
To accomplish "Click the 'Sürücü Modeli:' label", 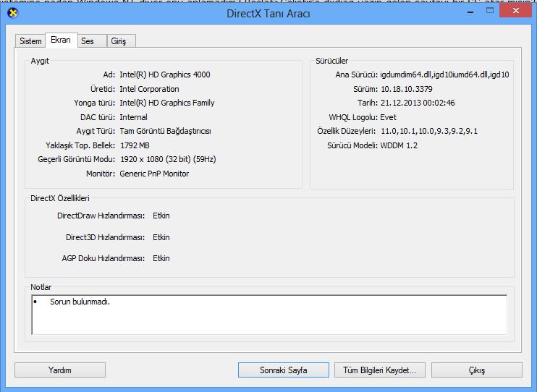I will tap(352, 145).
